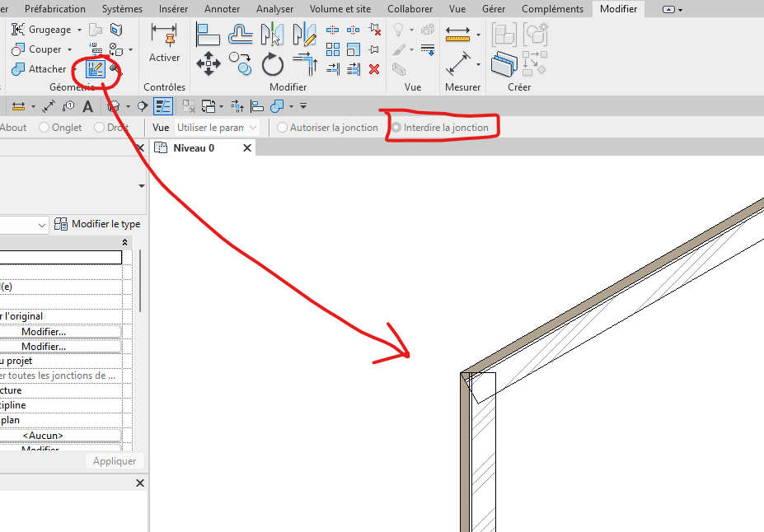
Task: Click Switch Windows icon in quick toolbar
Action: pyautogui.click(x=209, y=106)
